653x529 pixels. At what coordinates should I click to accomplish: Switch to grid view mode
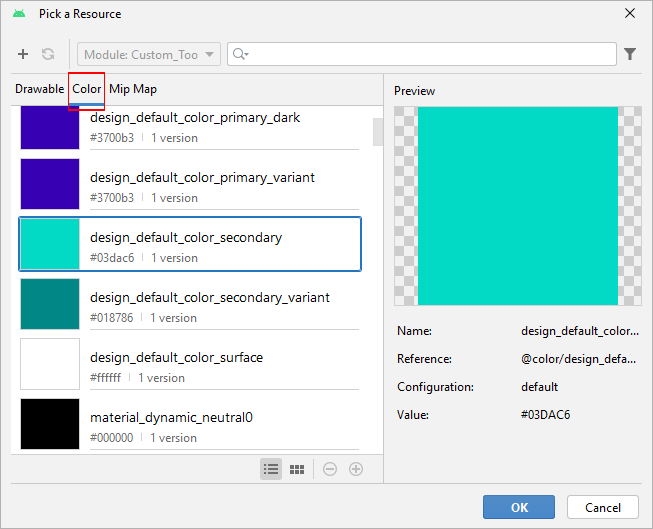pyautogui.click(x=297, y=469)
